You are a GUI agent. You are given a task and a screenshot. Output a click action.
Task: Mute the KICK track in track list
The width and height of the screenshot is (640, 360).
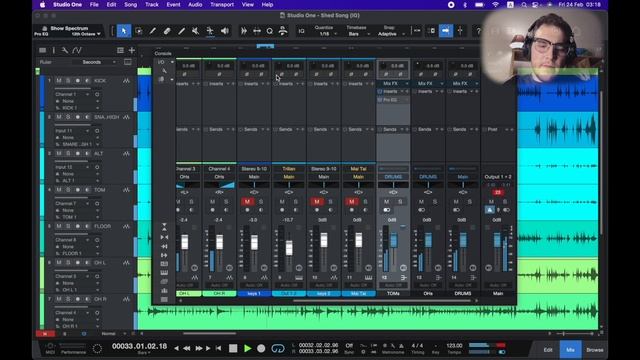[59, 81]
